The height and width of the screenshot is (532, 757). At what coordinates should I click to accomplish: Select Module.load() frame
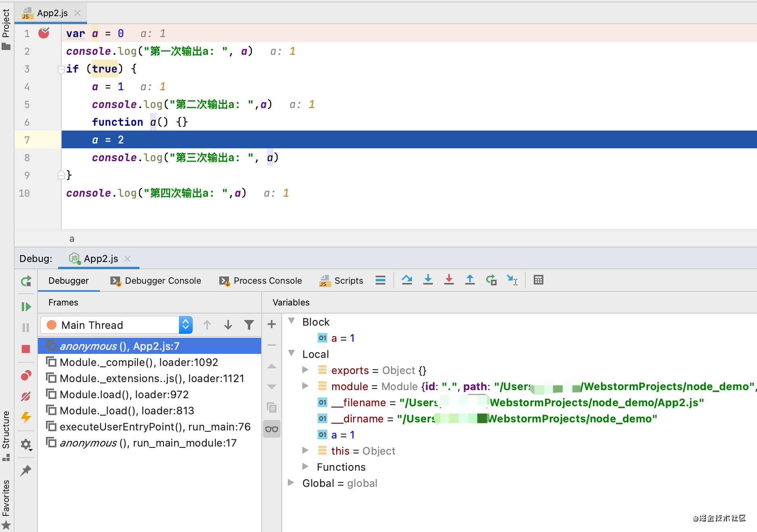[150, 394]
